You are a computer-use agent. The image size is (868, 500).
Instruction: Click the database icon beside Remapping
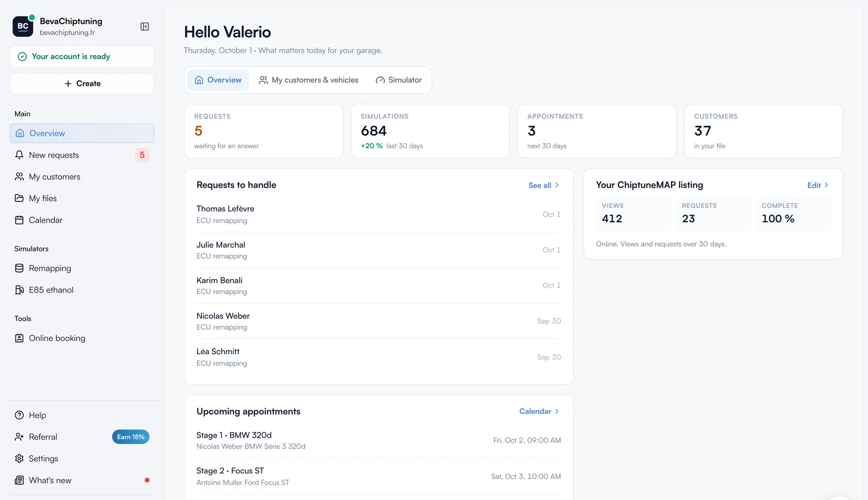[19, 268]
